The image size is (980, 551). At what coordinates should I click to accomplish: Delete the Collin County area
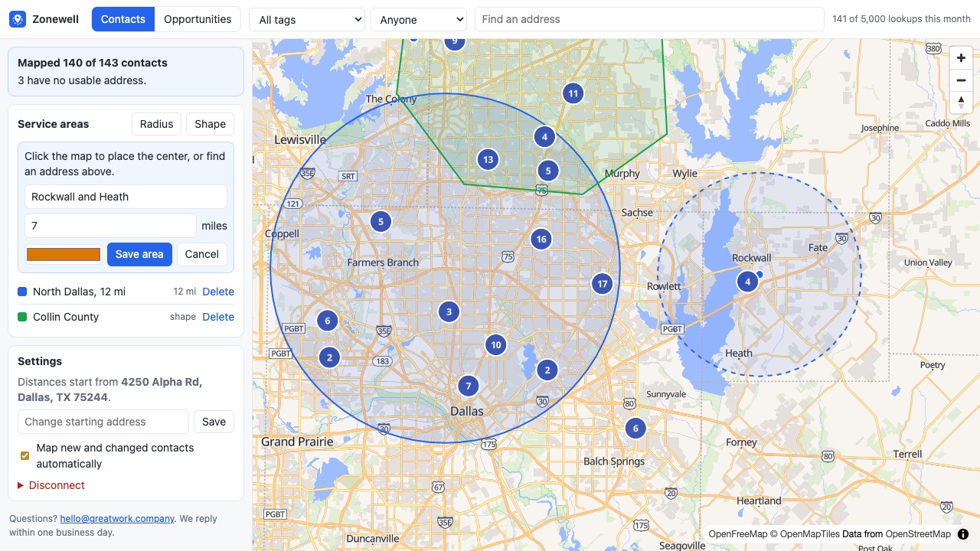218,317
